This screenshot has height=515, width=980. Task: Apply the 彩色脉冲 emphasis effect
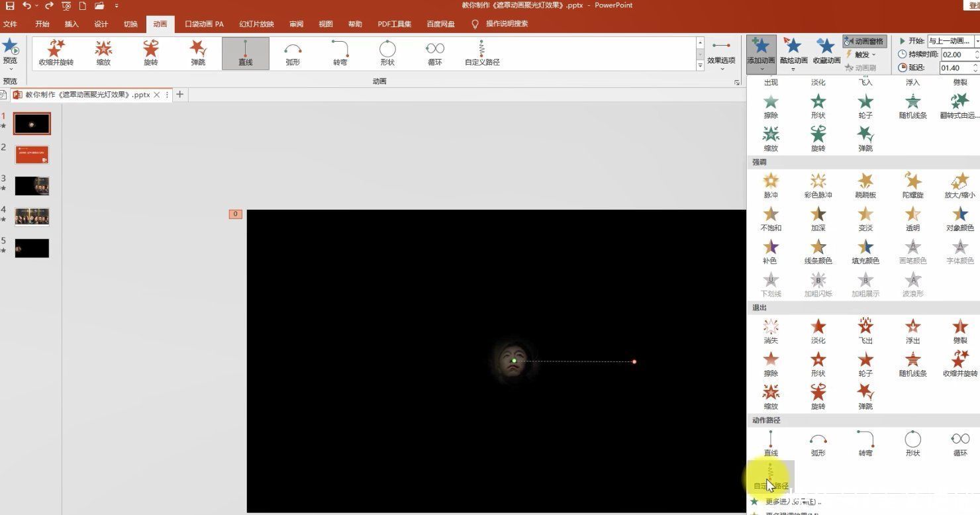818,185
